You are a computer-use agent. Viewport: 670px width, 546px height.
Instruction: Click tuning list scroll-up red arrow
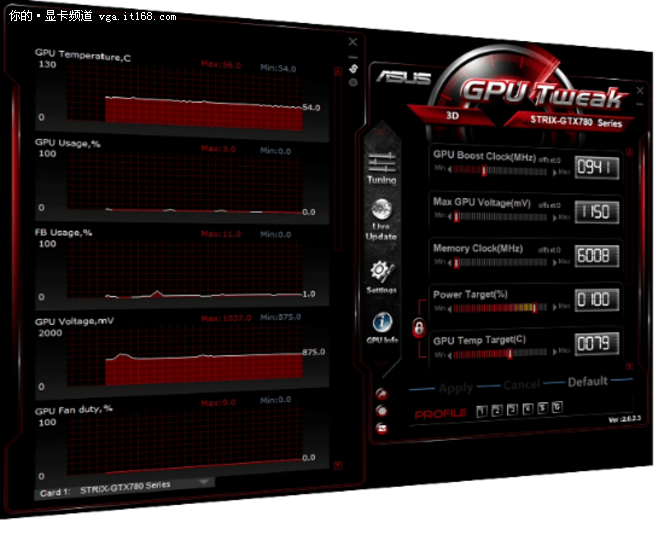(x=629, y=152)
